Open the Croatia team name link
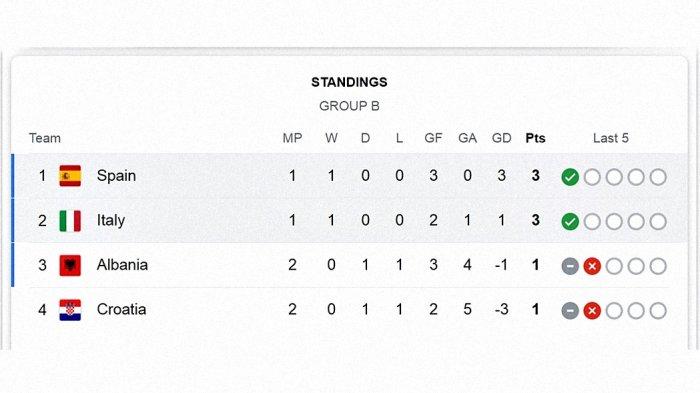700x393 pixels. [121, 309]
